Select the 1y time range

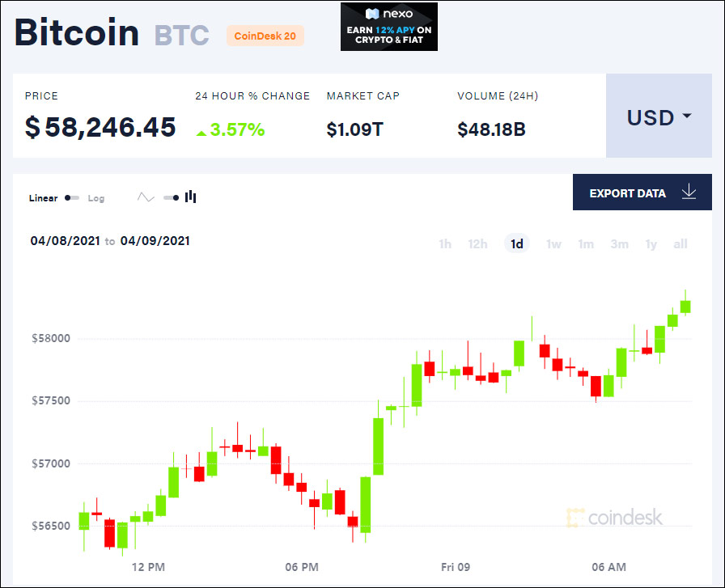tap(651, 243)
